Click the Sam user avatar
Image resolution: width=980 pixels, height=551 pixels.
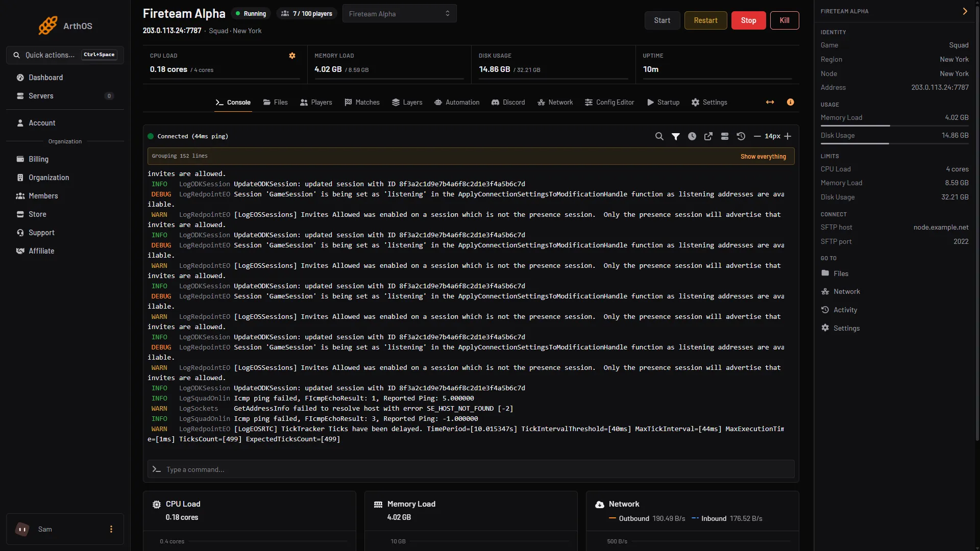pyautogui.click(x=22, y=529)
